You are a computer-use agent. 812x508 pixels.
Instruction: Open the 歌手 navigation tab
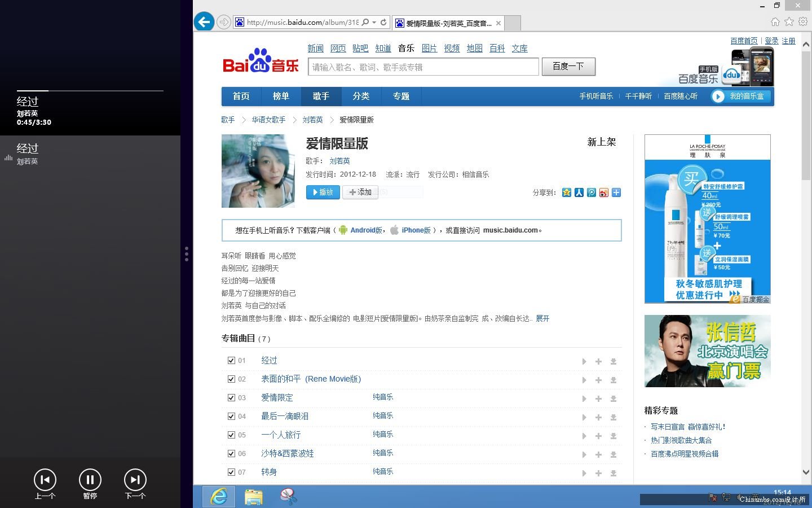pyautogui.click(x=321, y=96)
